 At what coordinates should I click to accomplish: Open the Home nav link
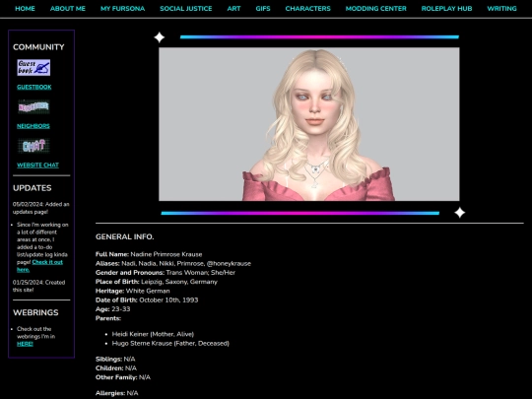coord(25,9)
